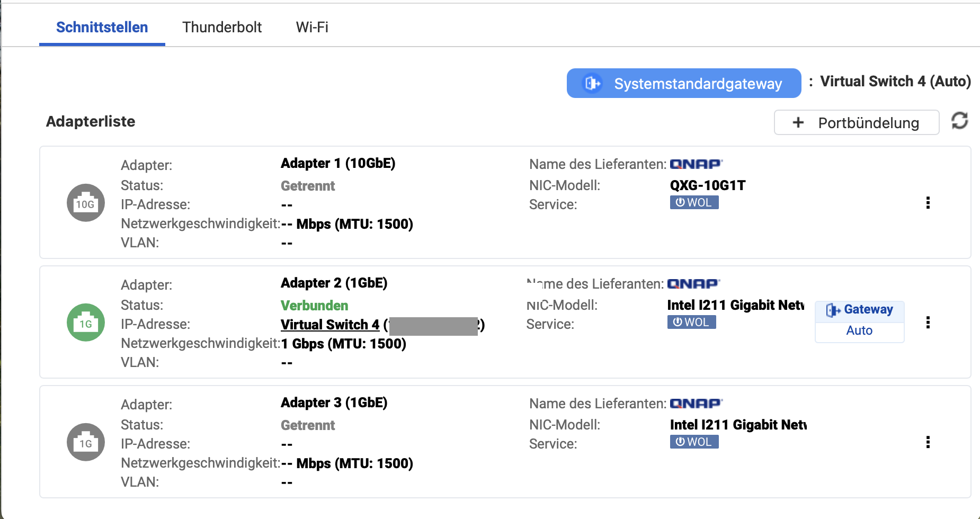This screenshot has height=519, width=980.
Task: Click the Adapter 3 (1GbE) title
Action: [334, 402]
